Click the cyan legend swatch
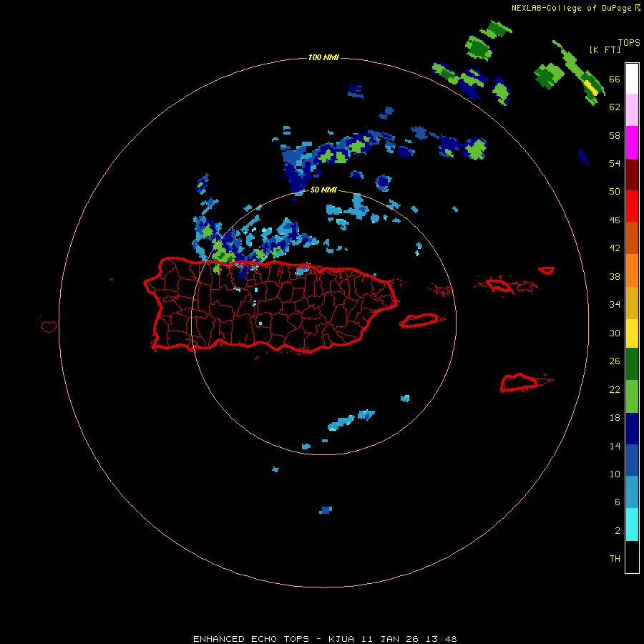 (x=632, y=525)
